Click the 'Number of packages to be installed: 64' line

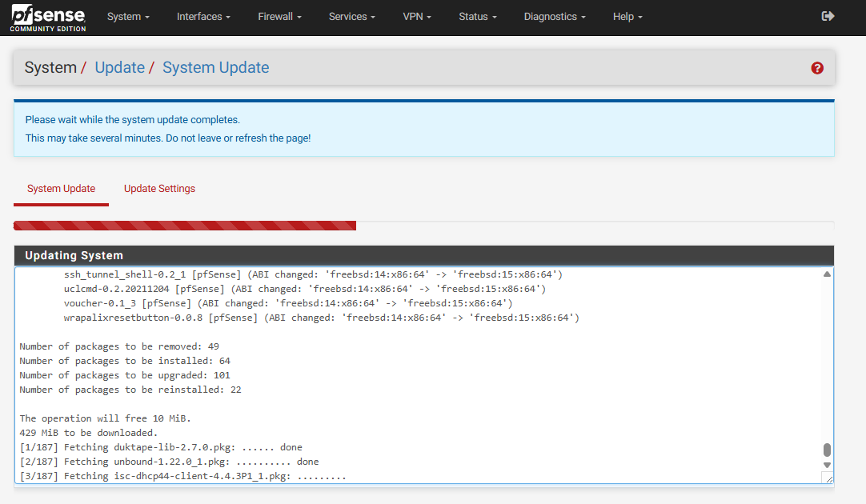coord(125,361)
